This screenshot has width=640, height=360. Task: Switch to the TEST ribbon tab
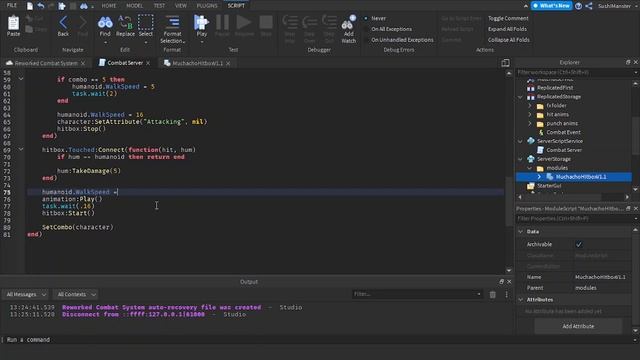click(159, 6)
